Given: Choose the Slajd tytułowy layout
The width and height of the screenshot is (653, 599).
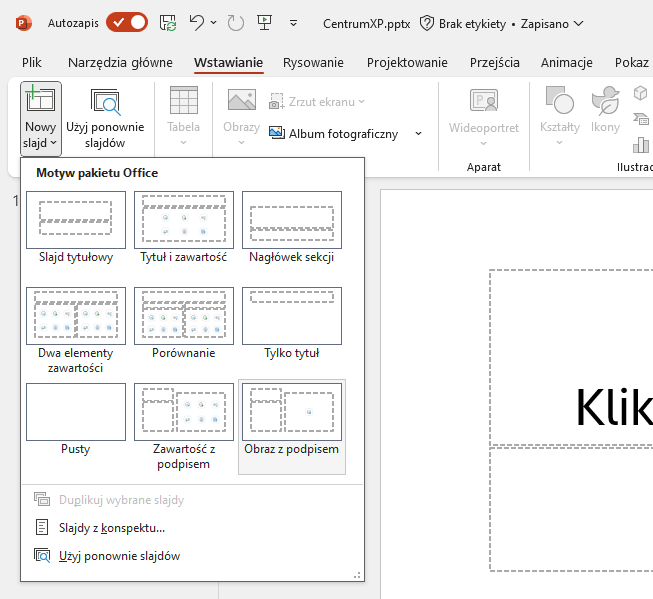Looking at the screenshot, I should [x=76, y=227].
